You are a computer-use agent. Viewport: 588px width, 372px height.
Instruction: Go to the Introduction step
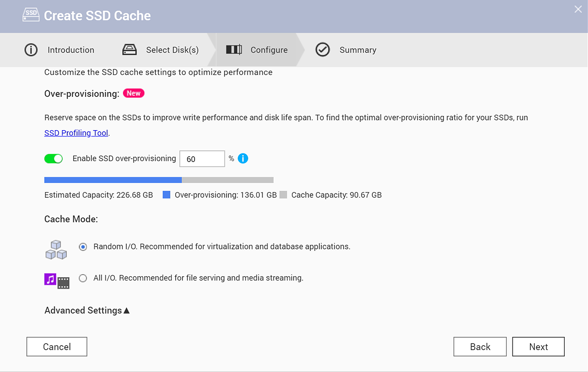(71, 50)
